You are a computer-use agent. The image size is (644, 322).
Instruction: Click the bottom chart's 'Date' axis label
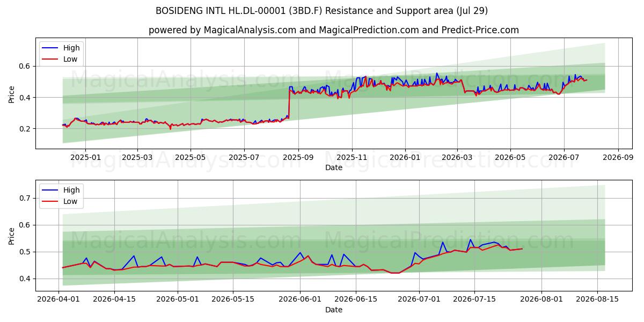[334, 310]
